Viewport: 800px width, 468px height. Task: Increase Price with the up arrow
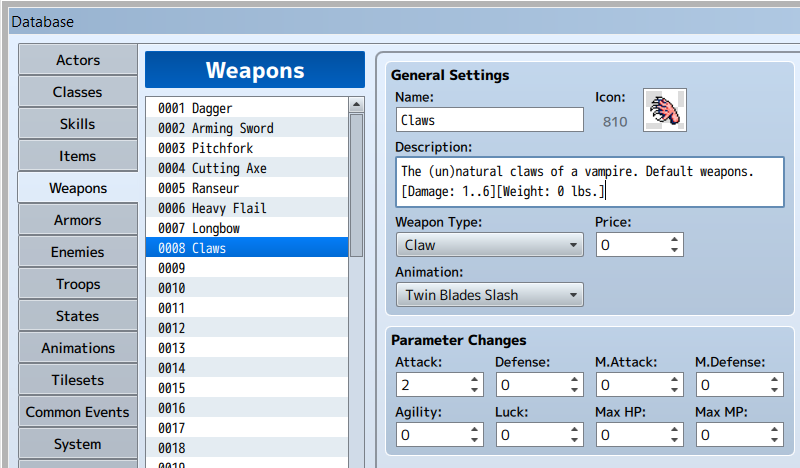(674, 239)
